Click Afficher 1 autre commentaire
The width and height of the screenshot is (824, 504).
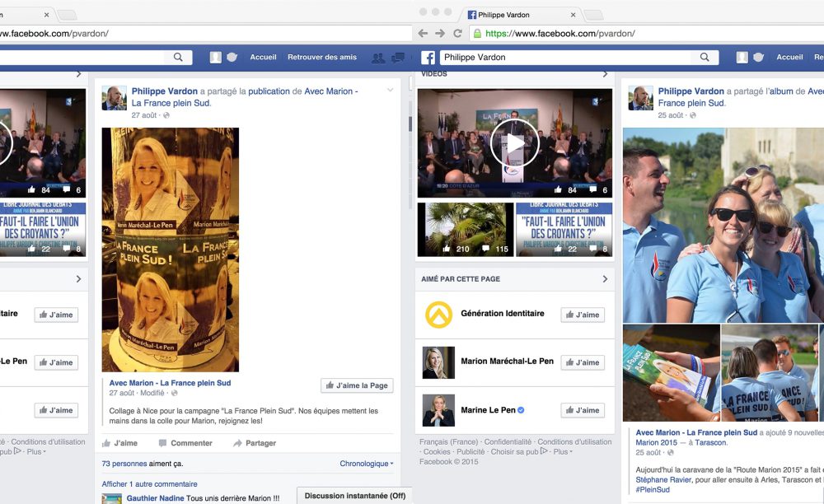point(150,484)
